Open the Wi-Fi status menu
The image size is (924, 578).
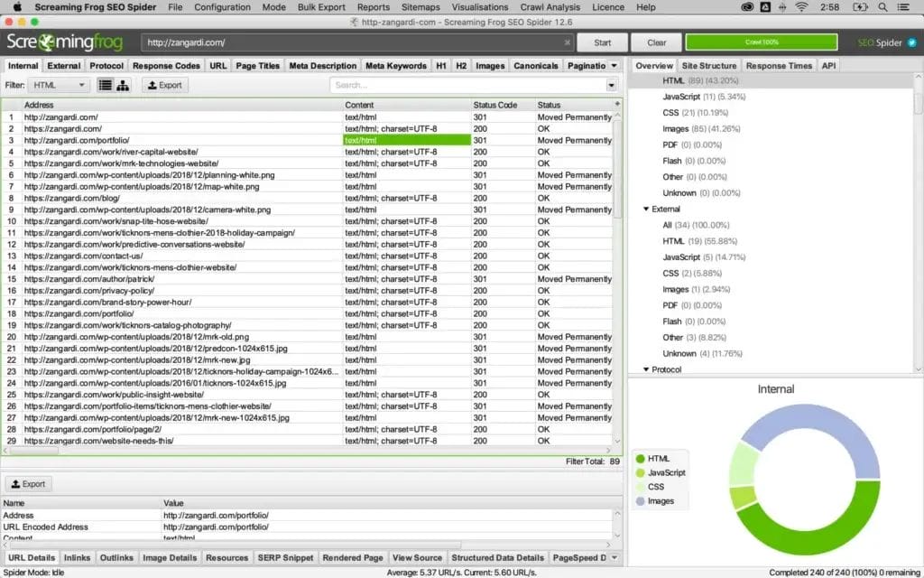[800, 7]
